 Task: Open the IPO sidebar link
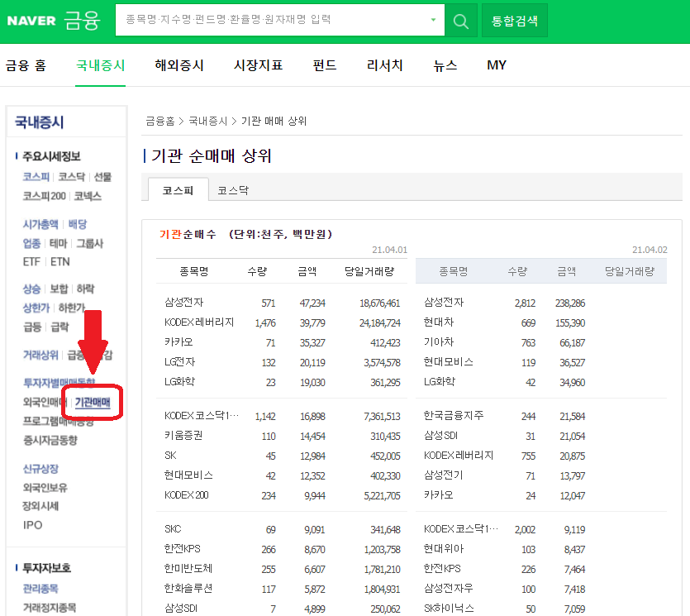coord(32,525)
